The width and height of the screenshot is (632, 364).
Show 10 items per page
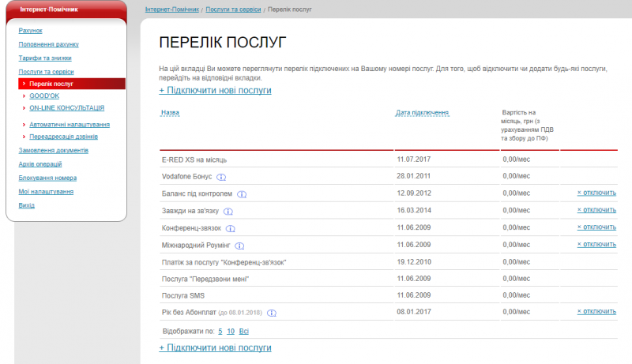pos(230,332)
